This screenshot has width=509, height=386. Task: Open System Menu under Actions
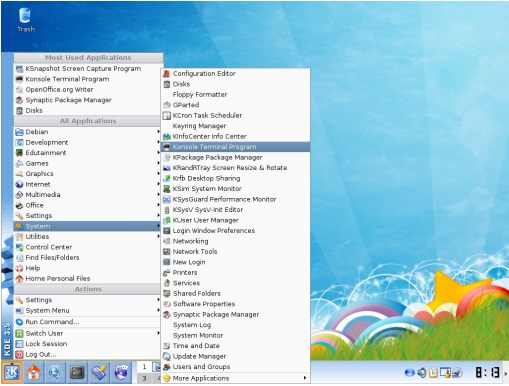coord(87,311)
